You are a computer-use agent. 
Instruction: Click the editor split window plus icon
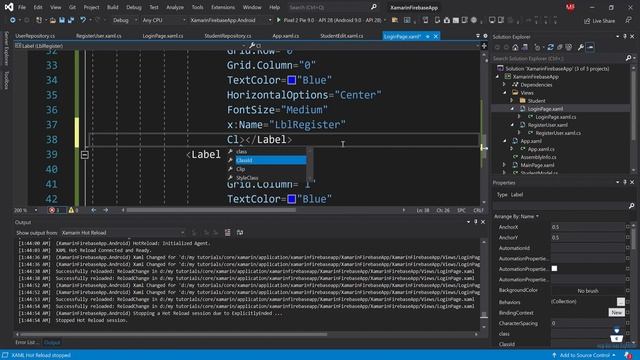click(x=484, y=46)
